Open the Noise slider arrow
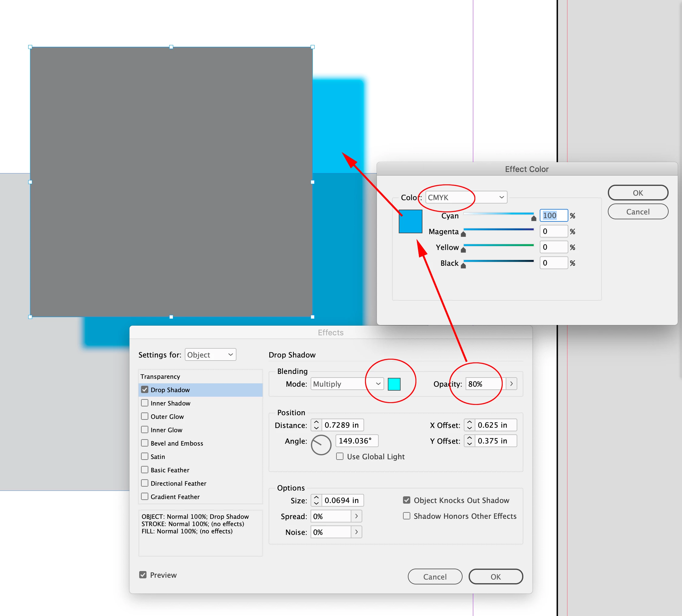 356,532
